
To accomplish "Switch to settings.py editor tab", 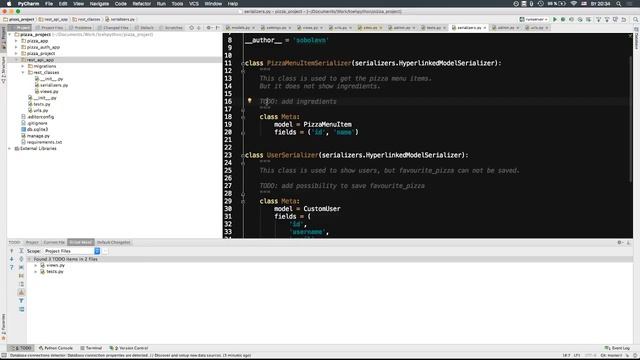I will click(x=276, y=28).
